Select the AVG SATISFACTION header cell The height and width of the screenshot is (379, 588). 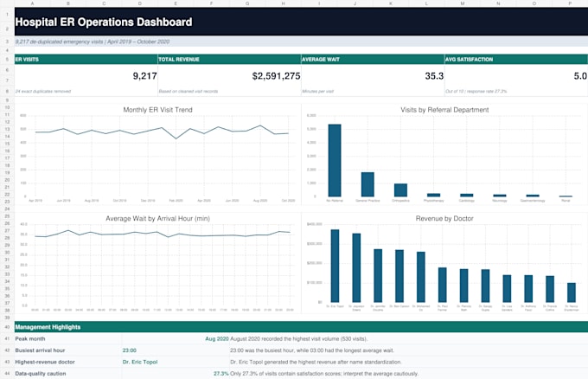pyautogui.click(x=515, y=60)
